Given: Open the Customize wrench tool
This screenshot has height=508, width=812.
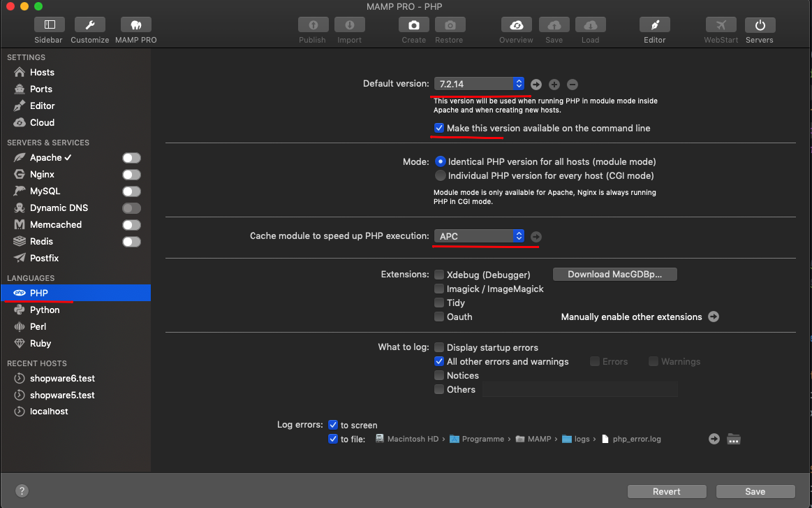Looking at the screenshot, I should [x=89, y=26].
